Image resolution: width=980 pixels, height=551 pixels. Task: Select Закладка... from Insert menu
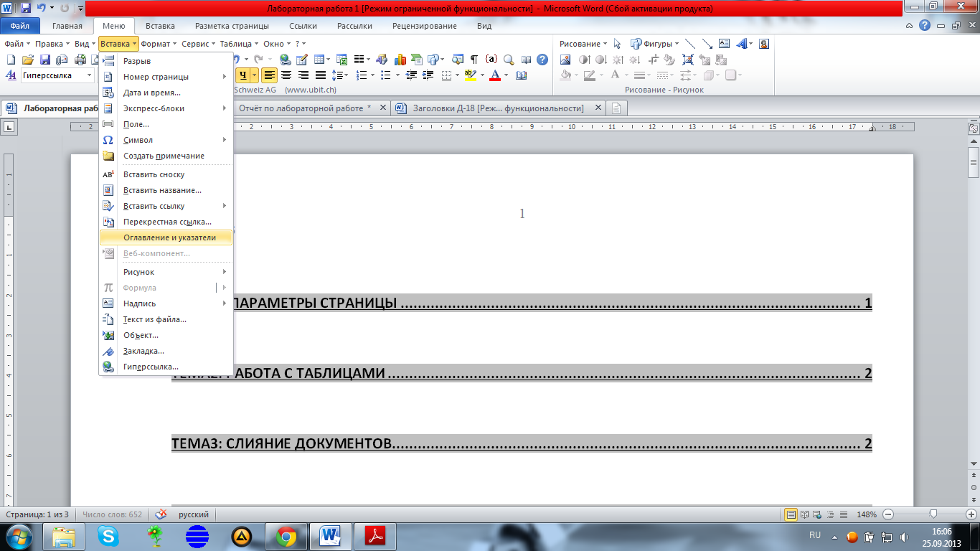coord(166,351)
